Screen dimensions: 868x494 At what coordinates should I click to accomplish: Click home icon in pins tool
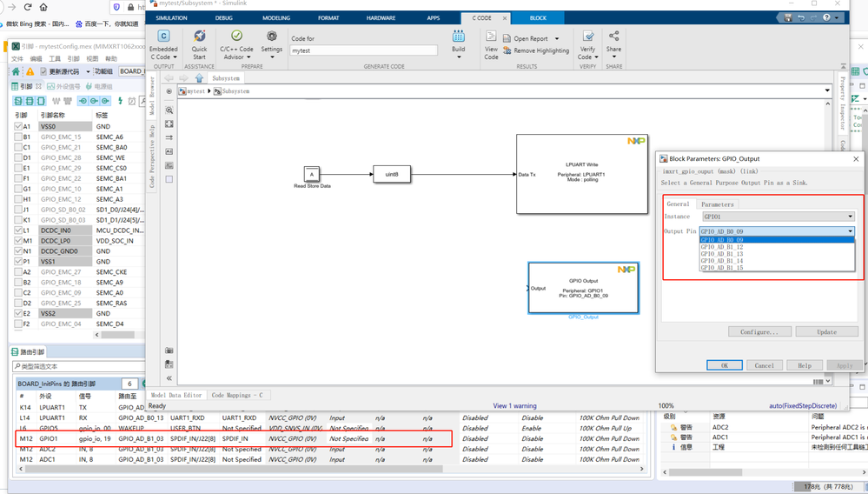(16, 71)
